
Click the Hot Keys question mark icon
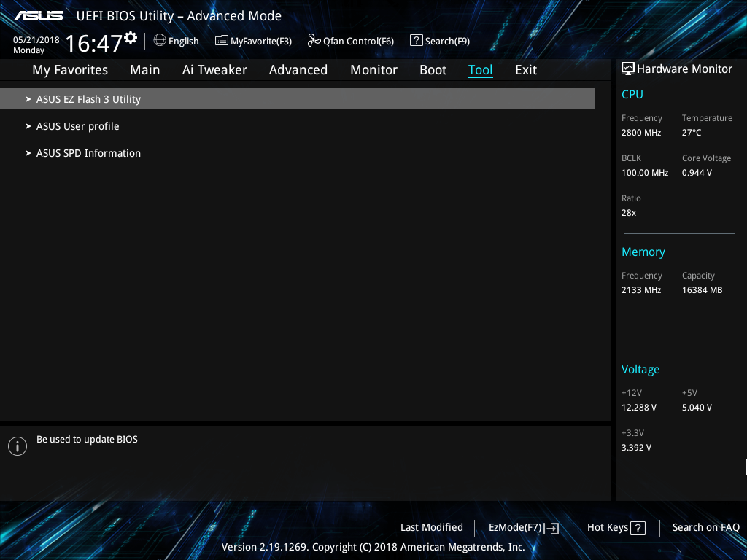[638, 528]
